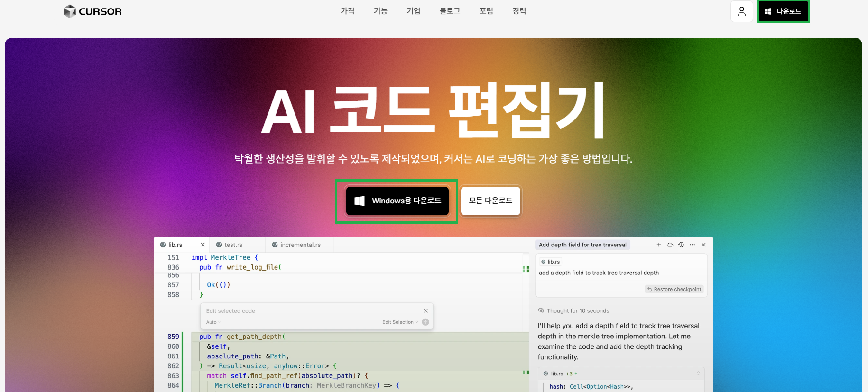Click the user account profile icon

click(x=742, y=11)
